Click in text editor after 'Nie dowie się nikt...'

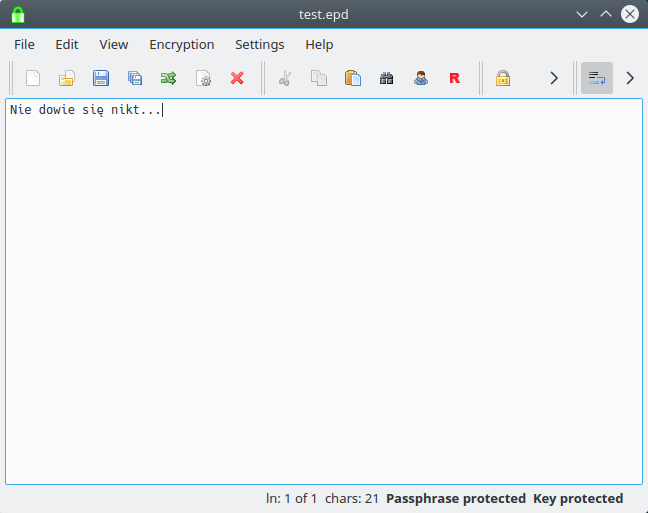click(x=163, y=110)
